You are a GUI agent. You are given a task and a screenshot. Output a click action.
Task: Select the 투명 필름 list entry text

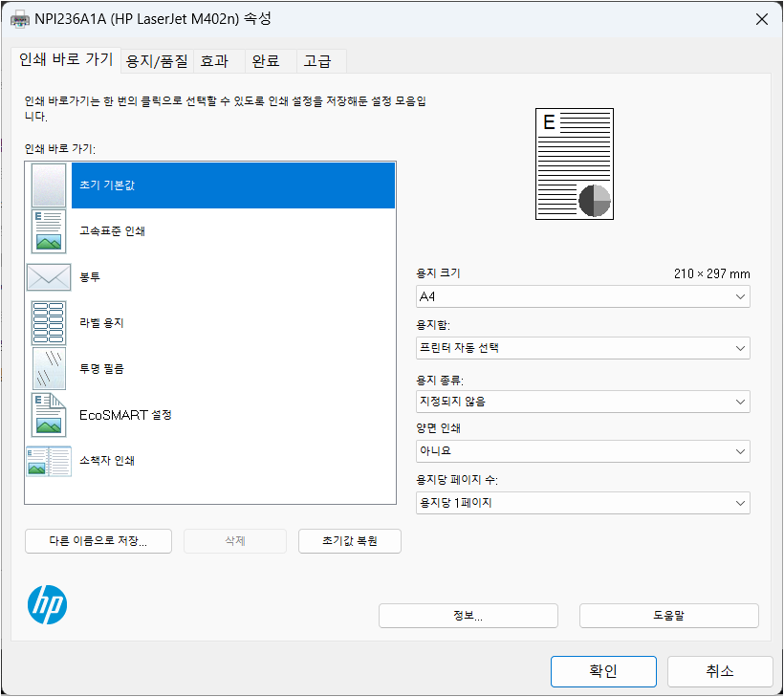coord(101,369)
